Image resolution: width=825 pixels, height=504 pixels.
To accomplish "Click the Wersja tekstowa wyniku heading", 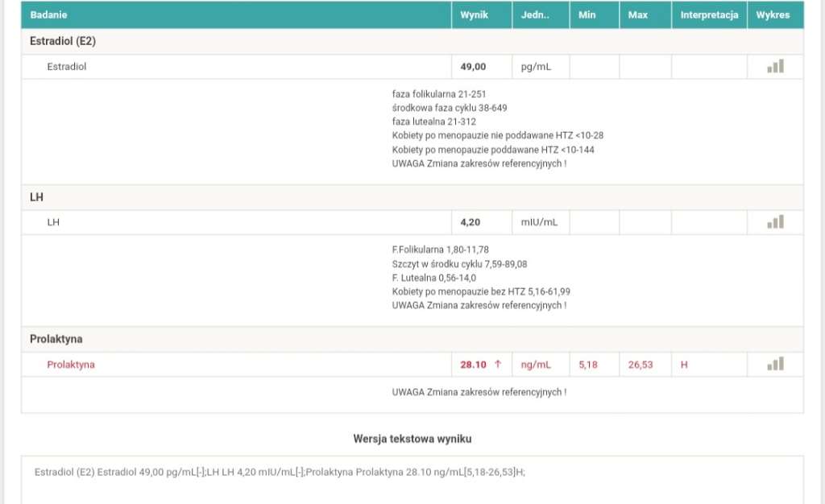I will point(412,439).
